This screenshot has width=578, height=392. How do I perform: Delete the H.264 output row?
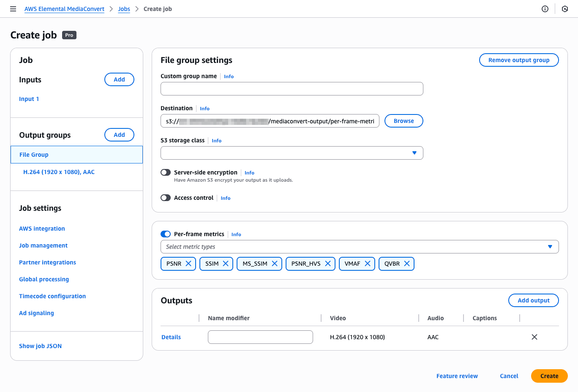534,337
